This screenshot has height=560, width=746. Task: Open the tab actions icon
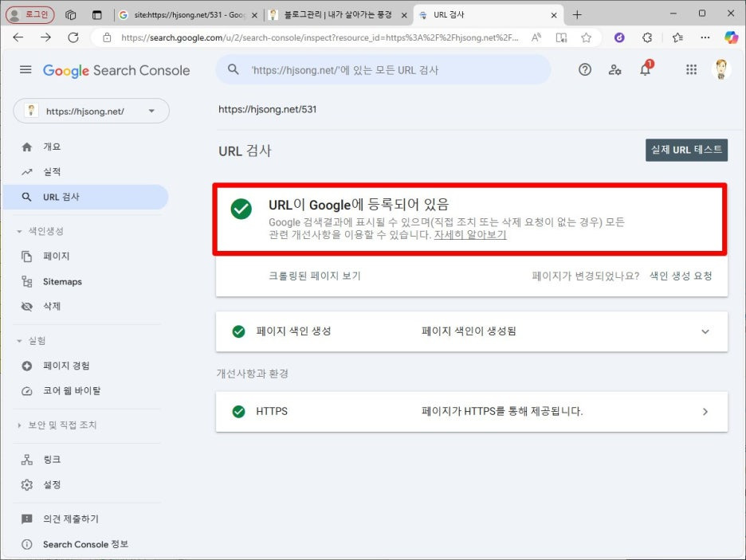pos(97,15)
